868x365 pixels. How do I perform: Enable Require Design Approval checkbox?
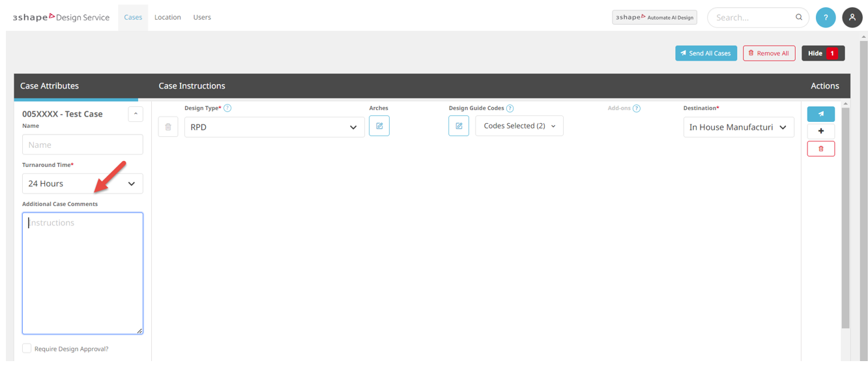27,349
